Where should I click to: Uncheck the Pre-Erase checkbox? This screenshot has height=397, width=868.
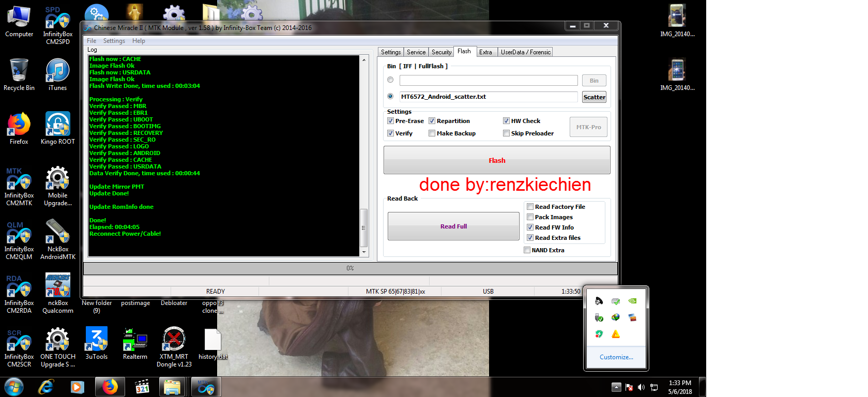(391, 121)
